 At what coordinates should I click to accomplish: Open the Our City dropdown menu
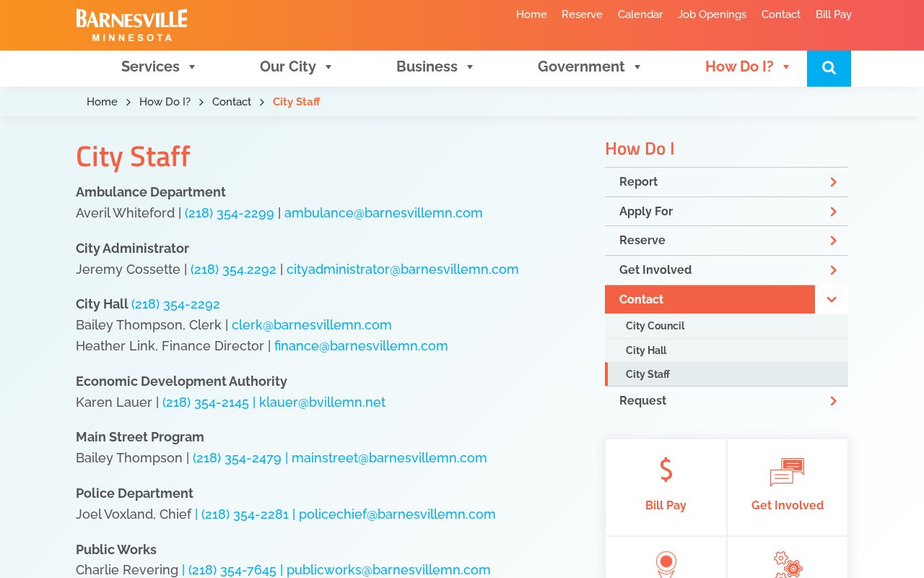click(x=296, y=67)
